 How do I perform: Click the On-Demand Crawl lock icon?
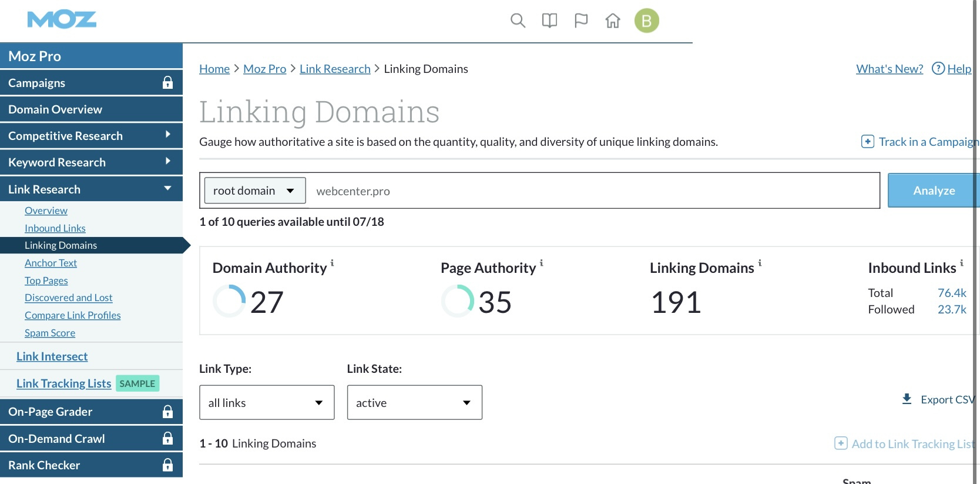[167, 439]
